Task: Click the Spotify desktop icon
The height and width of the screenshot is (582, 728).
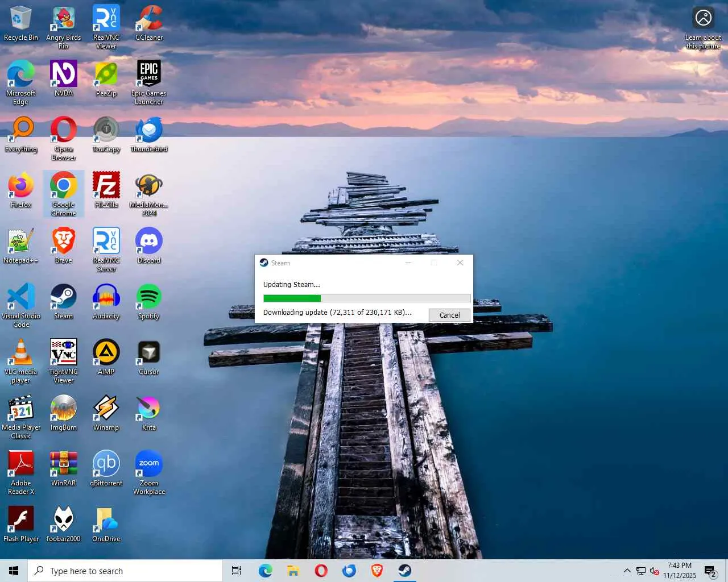Action: (x=149, y=302)
